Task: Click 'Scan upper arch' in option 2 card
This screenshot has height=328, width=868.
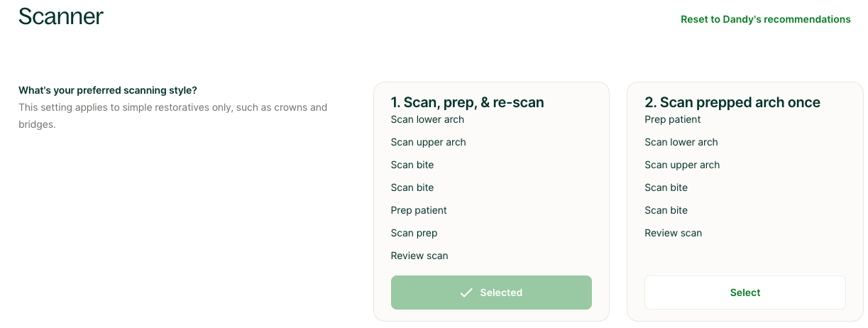Action: tap(682, 165)
